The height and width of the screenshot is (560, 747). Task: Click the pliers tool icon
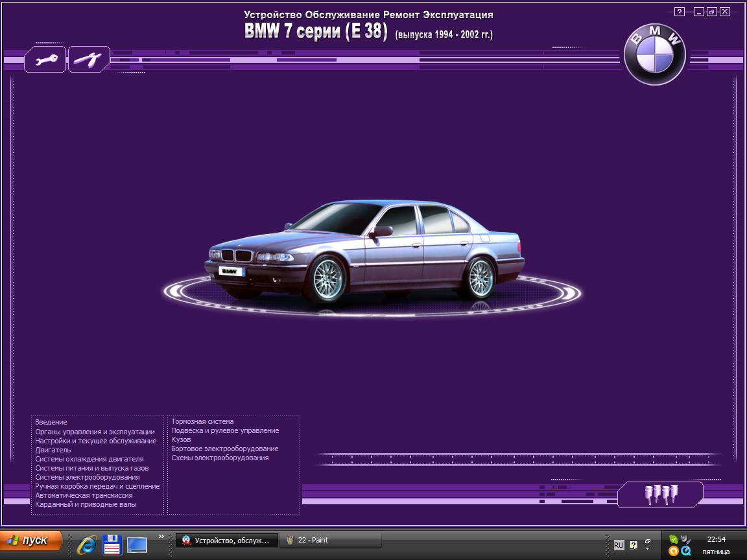(88, 60)
